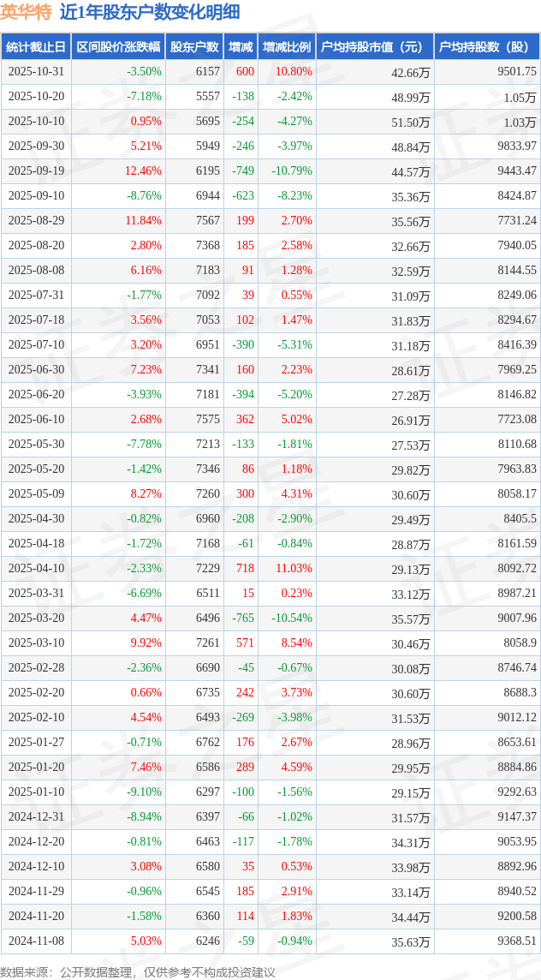Screen dimensions: 541x980
Task: Select the 2024-11-08 date cell
Action: [x=36, y=941]
